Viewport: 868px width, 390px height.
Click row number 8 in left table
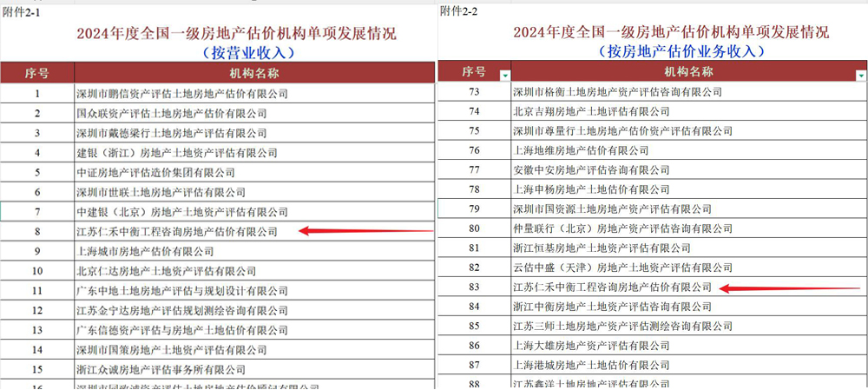[x=37, y=232]
